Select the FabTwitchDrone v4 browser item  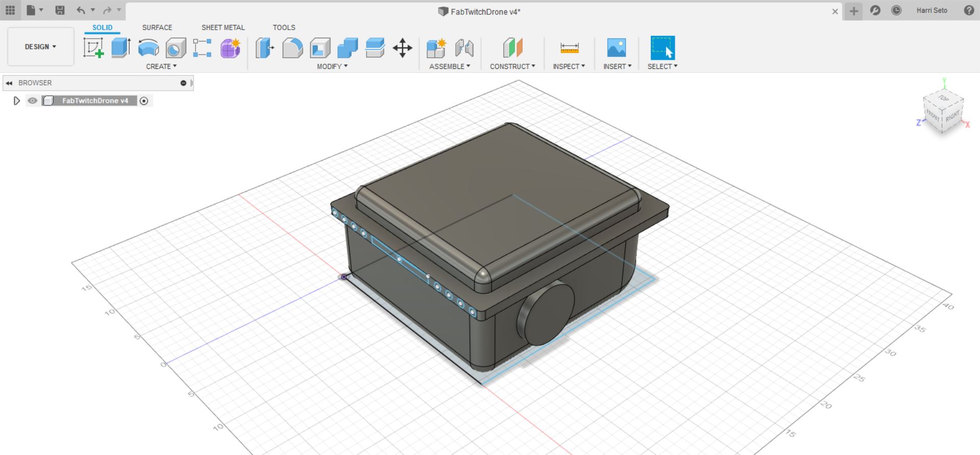[x=95, y=101]
